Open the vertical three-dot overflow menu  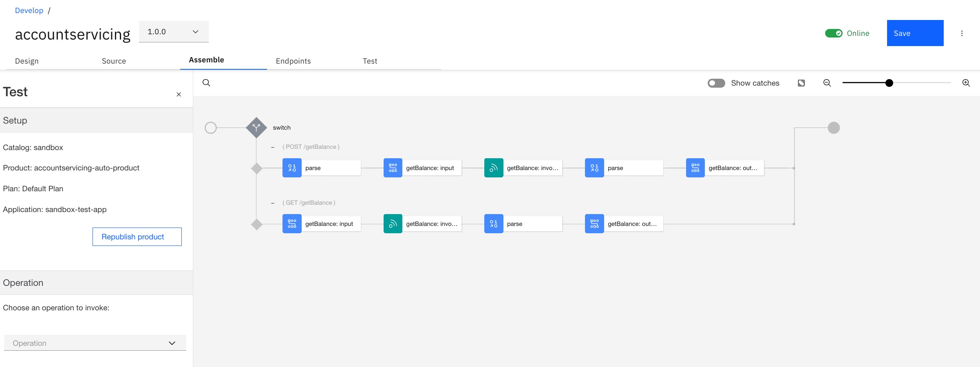962,33
